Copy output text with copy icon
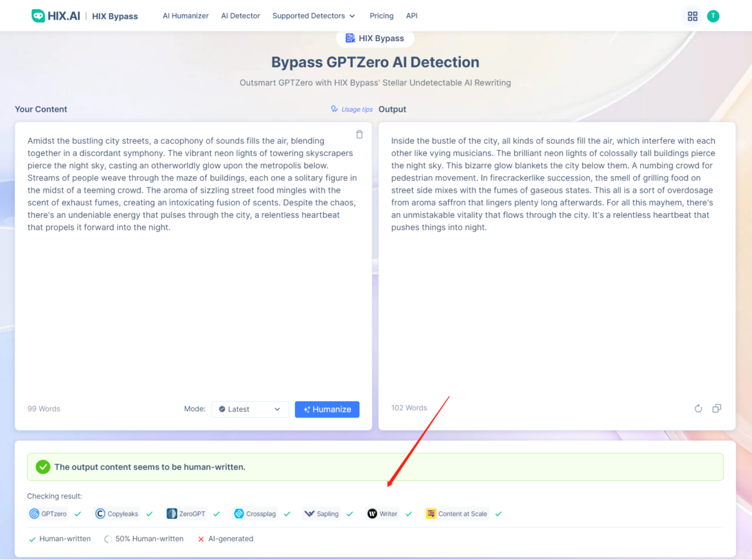This screenshot has width=752, height=560. click(717, 408)
